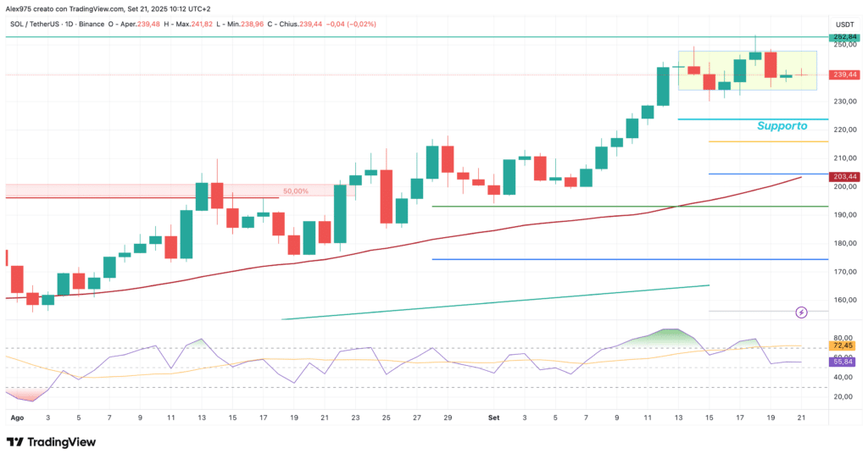Click the 200,00 price axis tick
Image resolution: width=868 pixels, height=459 pixels.
coord(845,186)
